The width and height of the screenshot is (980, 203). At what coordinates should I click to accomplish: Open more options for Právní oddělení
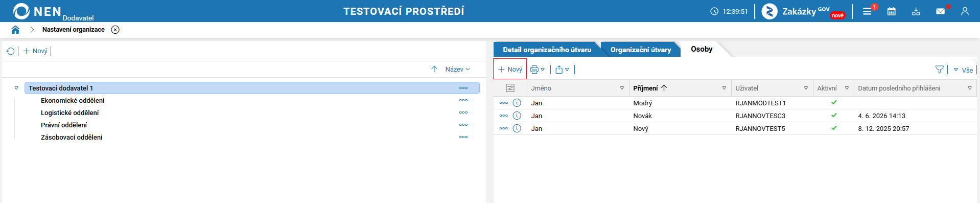coord(463,125)
